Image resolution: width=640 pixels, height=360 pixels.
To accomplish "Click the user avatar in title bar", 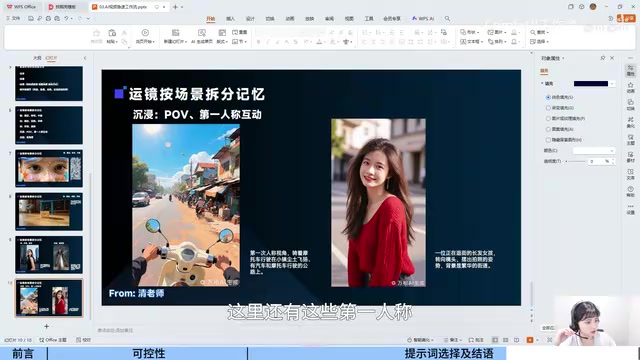I will (593, 7).
